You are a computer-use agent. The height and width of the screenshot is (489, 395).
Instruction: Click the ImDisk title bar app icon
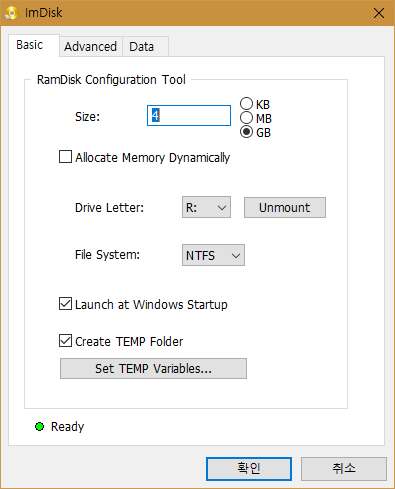click(11, 13)
